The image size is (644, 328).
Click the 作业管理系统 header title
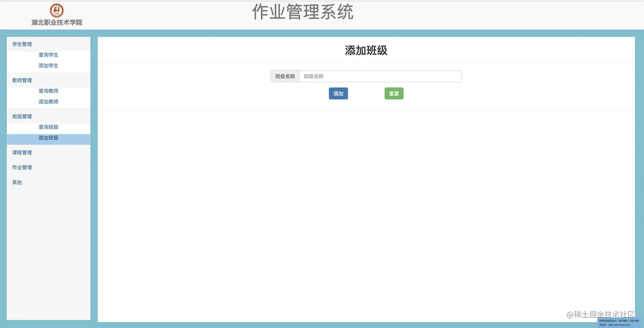(x=302, y=12)
